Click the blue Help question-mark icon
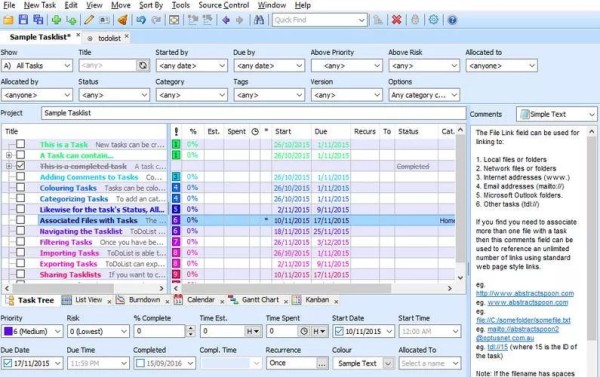This screenshot has height=377, width=600. tap(452, 20)
